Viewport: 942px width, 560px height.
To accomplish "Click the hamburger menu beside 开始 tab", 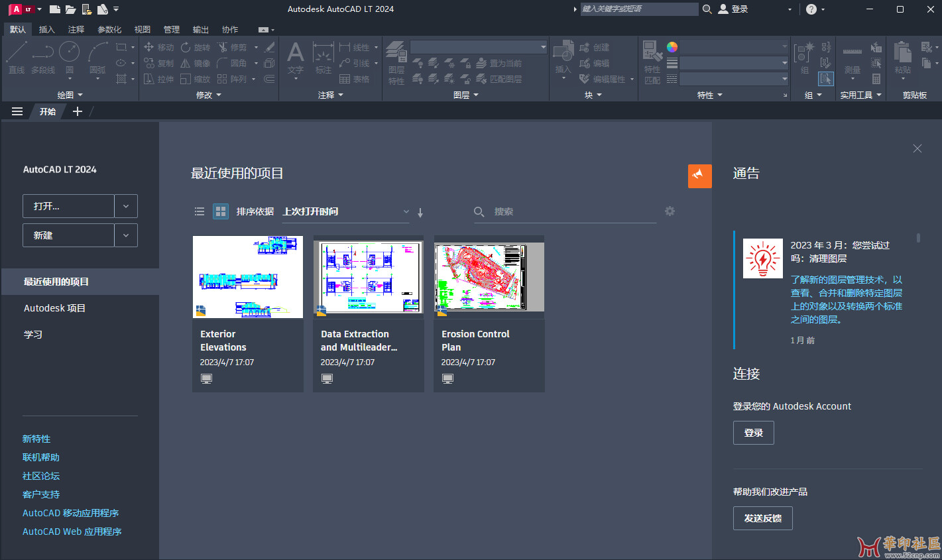I will pos(17,111).
